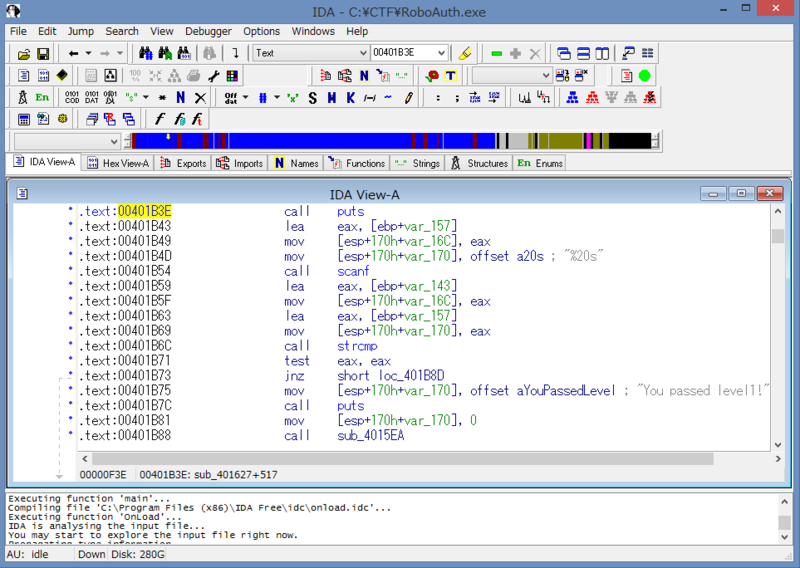Image resolution: width=800 pixels, height=568 pixels.
Task: Open the Jump menu
Action: 81,31
